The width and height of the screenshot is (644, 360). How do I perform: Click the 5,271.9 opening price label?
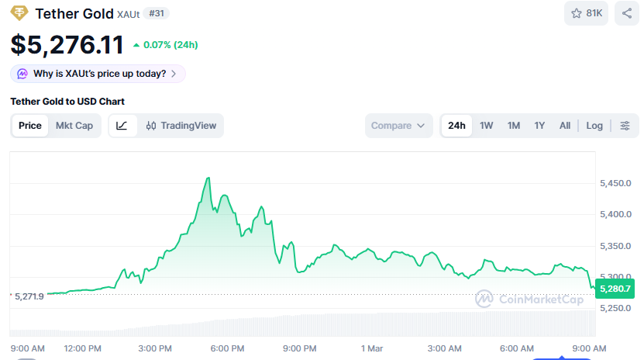point(29,296)
